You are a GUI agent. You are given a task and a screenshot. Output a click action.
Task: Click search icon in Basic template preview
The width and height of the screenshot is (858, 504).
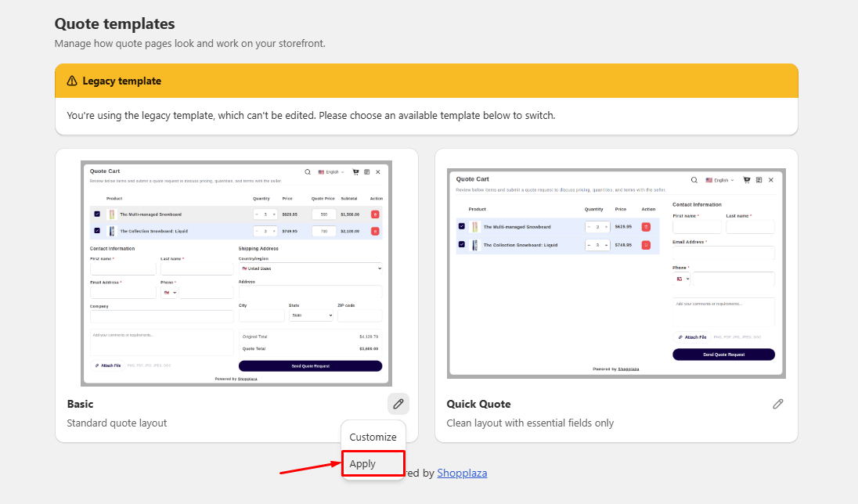(308, 172)
